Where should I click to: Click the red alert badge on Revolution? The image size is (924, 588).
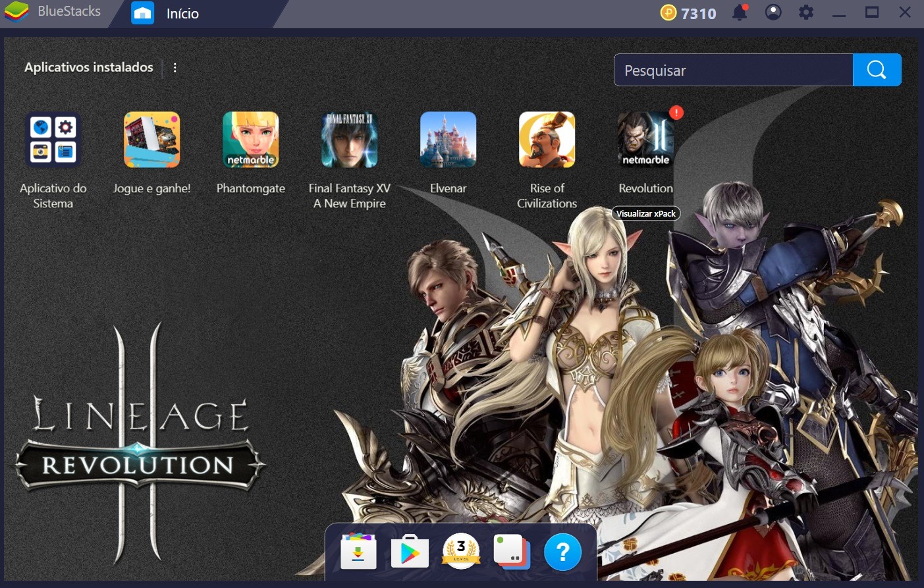point(676,113)
